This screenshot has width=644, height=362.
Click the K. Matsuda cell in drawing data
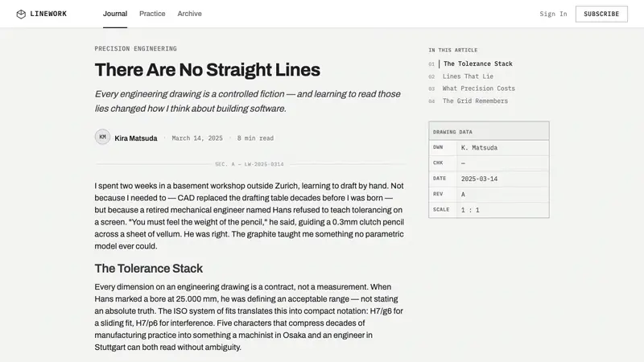(503, 148)
